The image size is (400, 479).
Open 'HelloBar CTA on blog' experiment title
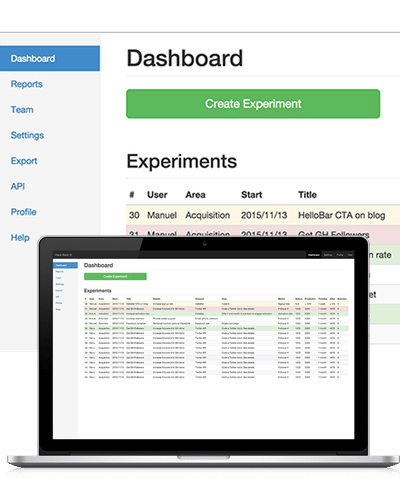(x=342, y=215)
